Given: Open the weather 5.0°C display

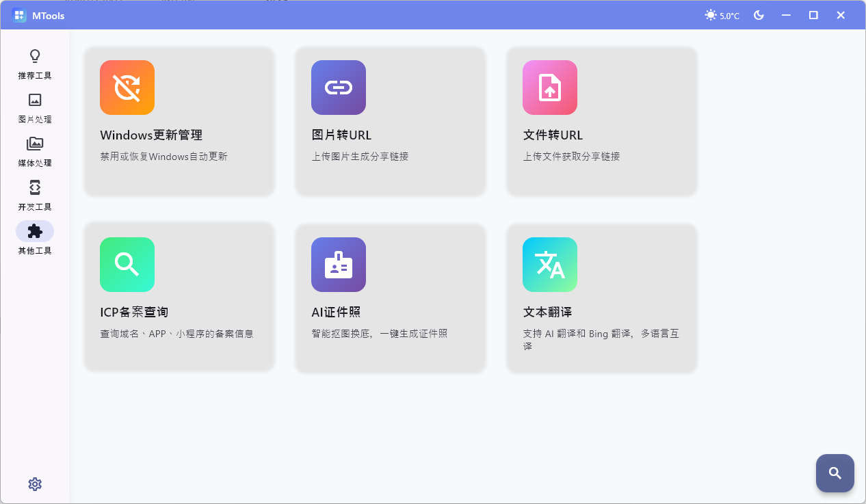Looking at the screenshot, I should [721, 14].
